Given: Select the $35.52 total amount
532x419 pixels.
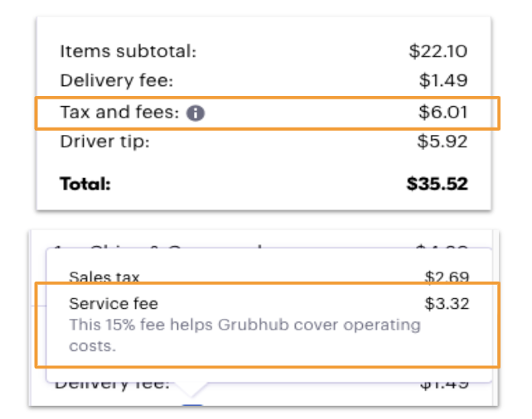Looking at the screenshot, I should pos(437,183).
